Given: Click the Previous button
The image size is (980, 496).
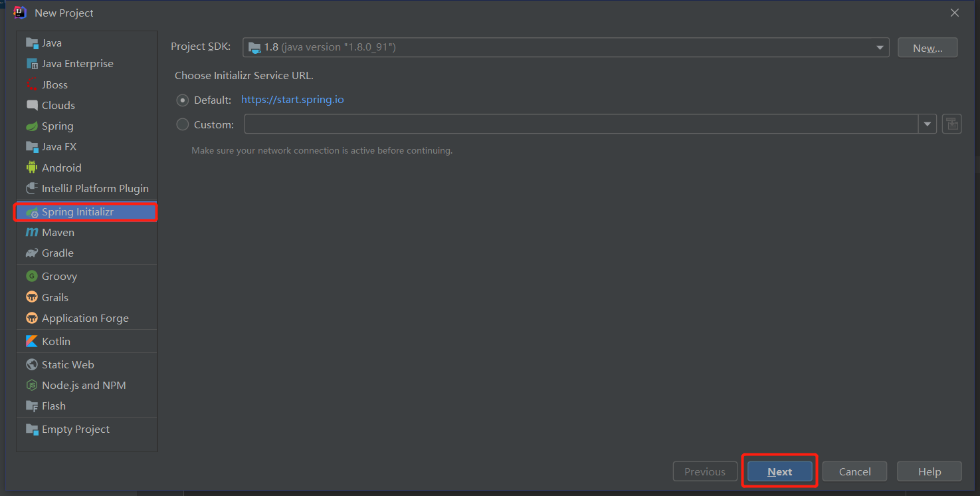Looking at the screenshot, I should pyautogui.click(x=705, y=471).
